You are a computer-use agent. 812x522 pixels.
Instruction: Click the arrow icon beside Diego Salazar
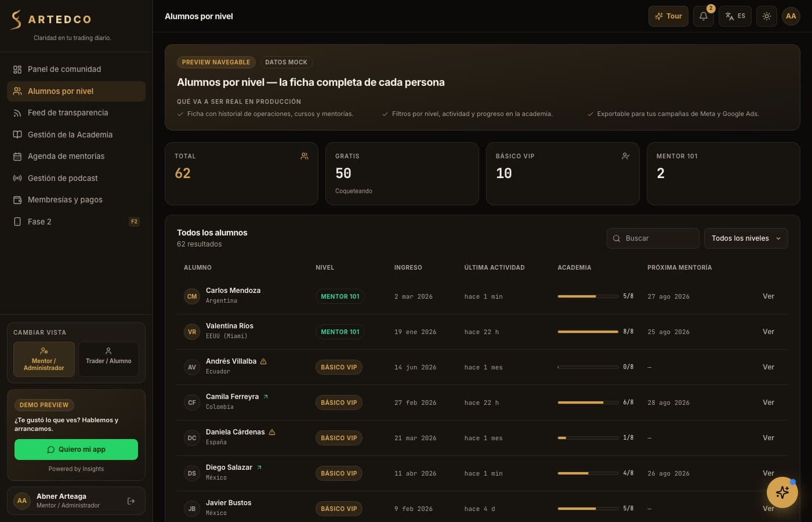pyautogui.click(x=259, y=467)
